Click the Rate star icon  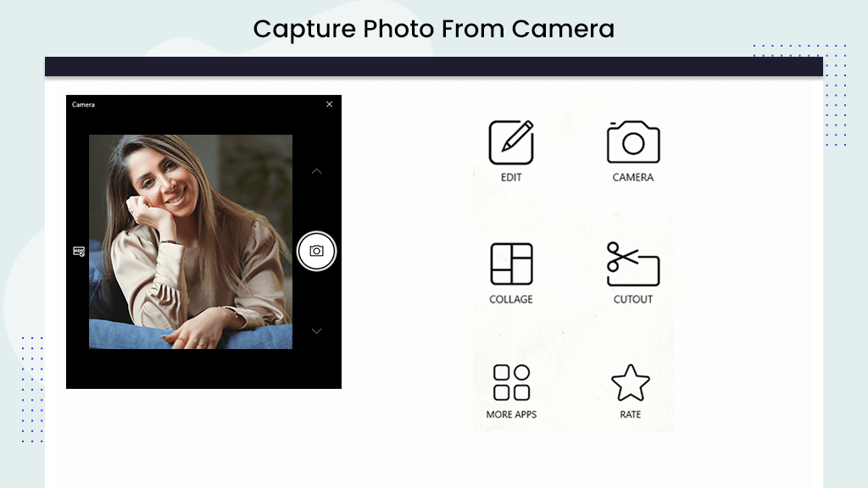[631, 382]
